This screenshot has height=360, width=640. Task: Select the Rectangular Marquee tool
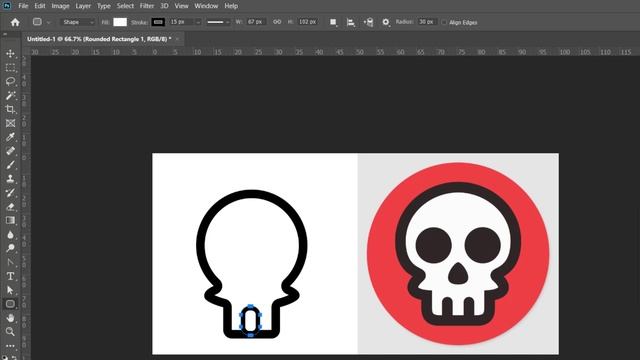pos(10,67)
